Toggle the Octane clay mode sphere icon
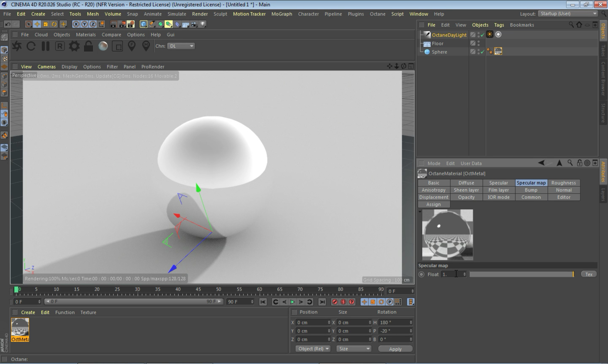Viewport: 608px width, 364px height. pos(103,46)
